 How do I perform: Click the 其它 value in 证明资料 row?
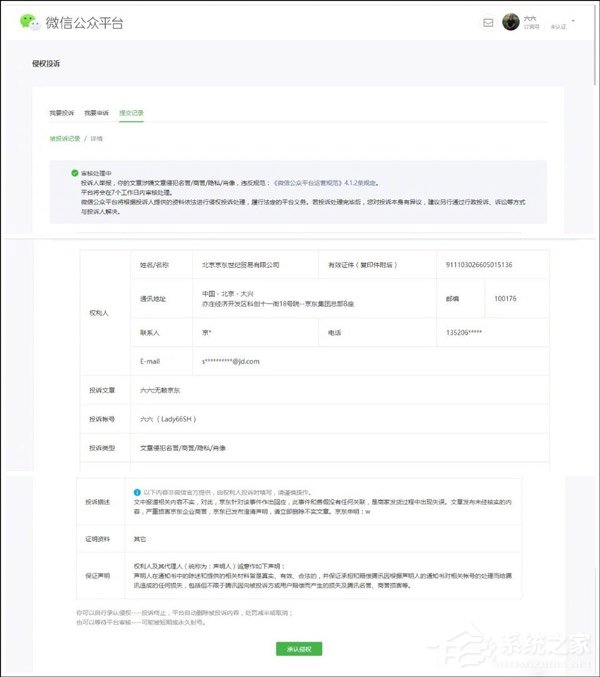(139, 539)
